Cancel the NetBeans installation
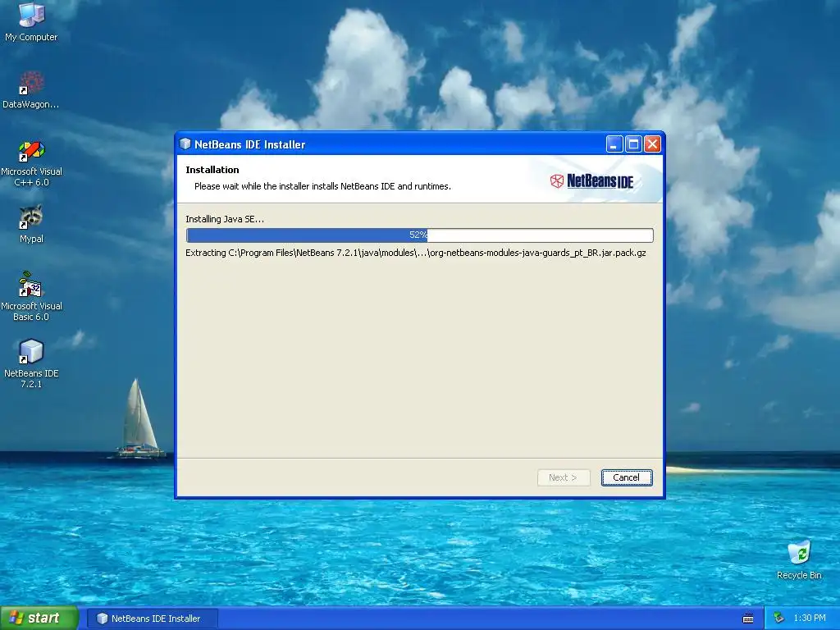Image resolution: width=840 pixels, height=630 pixels. [626, 477]
